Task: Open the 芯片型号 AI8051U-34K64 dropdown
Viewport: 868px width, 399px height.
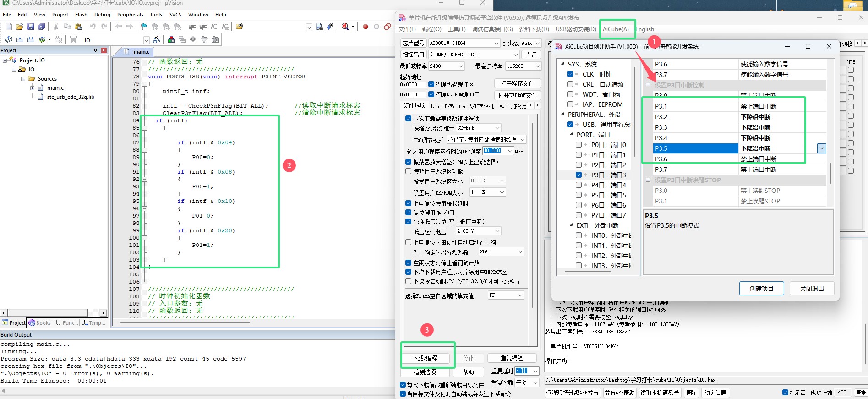Action: [496, 43]
